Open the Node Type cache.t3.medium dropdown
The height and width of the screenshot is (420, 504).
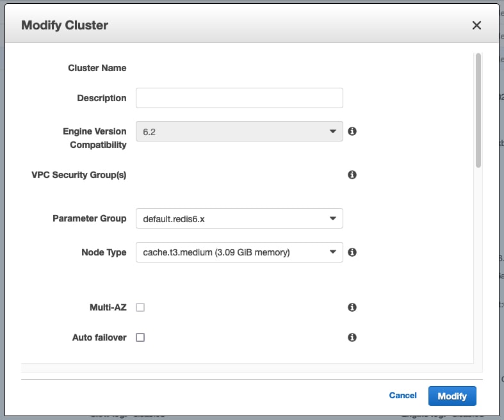(239, 252)
